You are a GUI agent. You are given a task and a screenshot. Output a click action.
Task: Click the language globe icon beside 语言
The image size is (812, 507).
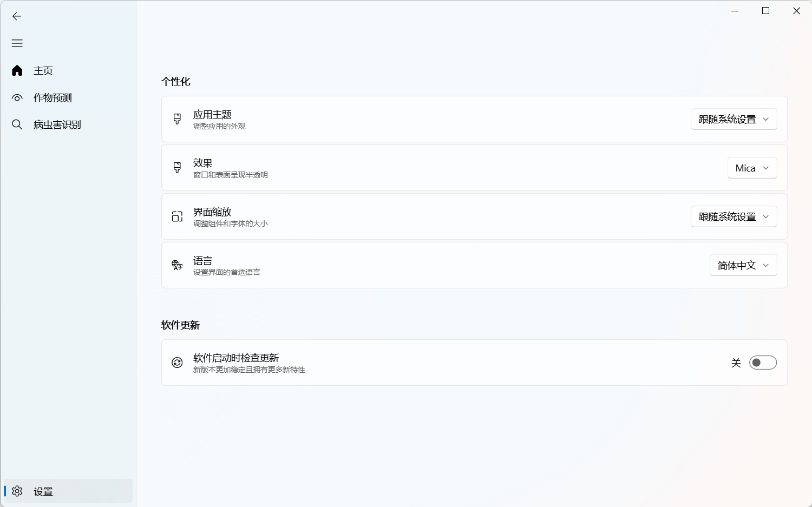pyautogui.click(x=177, y=265)
